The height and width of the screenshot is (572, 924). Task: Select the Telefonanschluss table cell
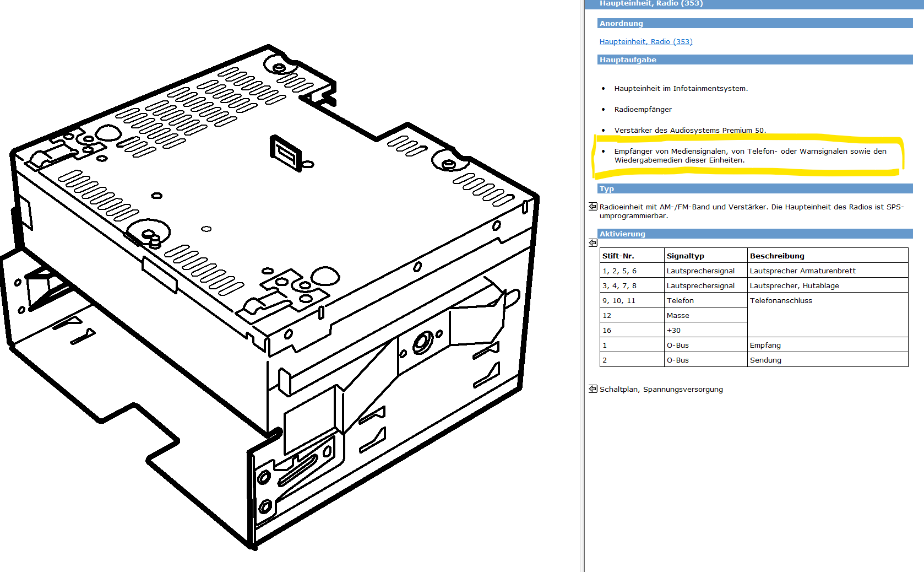coord(828,315)
